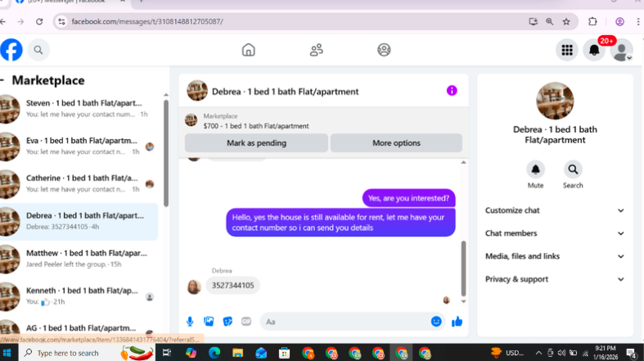Open the Groups icon in top navigation
Viewport: 644px width, 361px height.
pyautogui.click(x=384, y=50)
